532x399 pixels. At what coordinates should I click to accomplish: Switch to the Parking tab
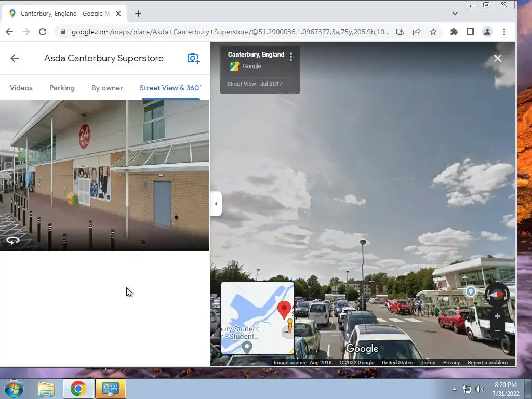click(62, 88)
